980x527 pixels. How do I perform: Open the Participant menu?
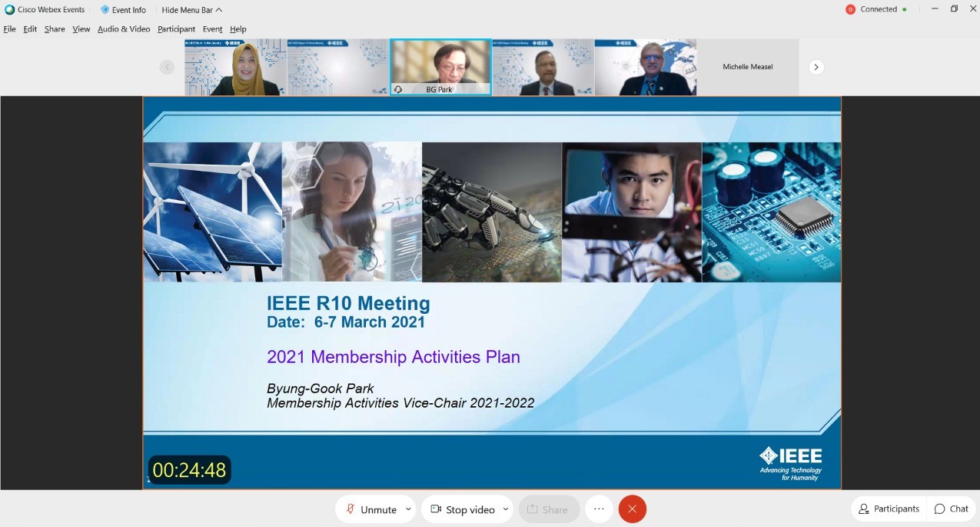177,29
